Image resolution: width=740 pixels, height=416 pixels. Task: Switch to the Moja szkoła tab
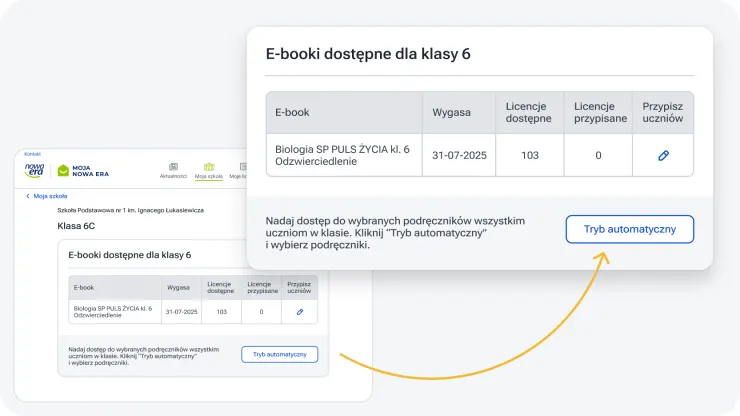(209, 176)
